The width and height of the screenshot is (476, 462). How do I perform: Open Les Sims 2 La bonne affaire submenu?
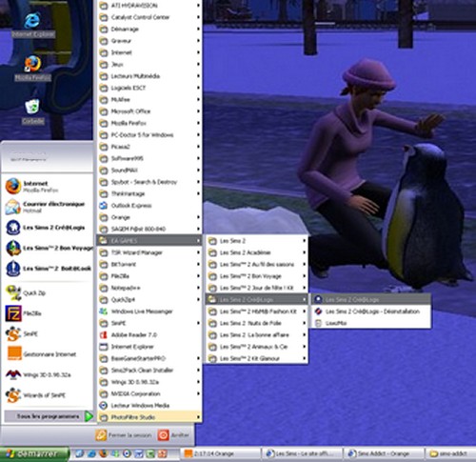point(257,334)
